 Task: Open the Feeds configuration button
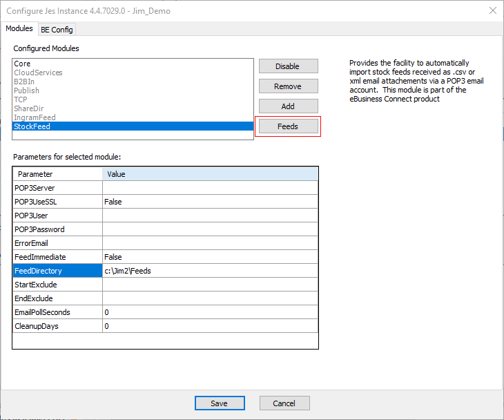287,126
